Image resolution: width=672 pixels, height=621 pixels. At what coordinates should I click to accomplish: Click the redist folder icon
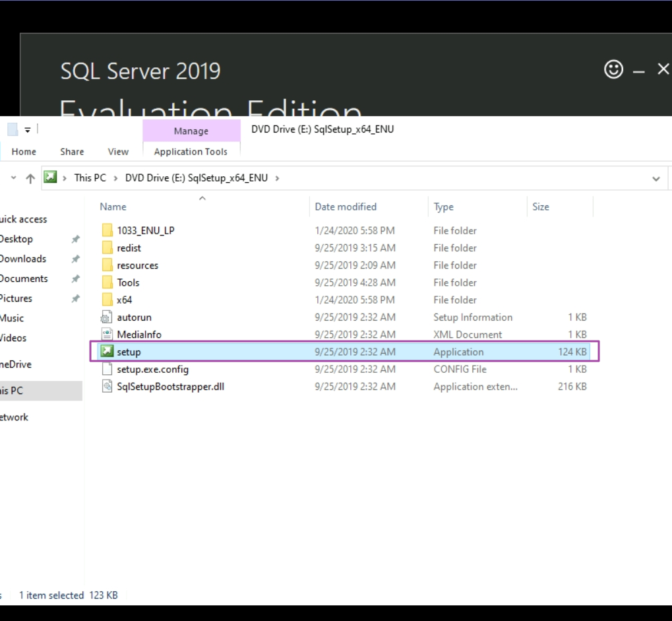point(107,248)
